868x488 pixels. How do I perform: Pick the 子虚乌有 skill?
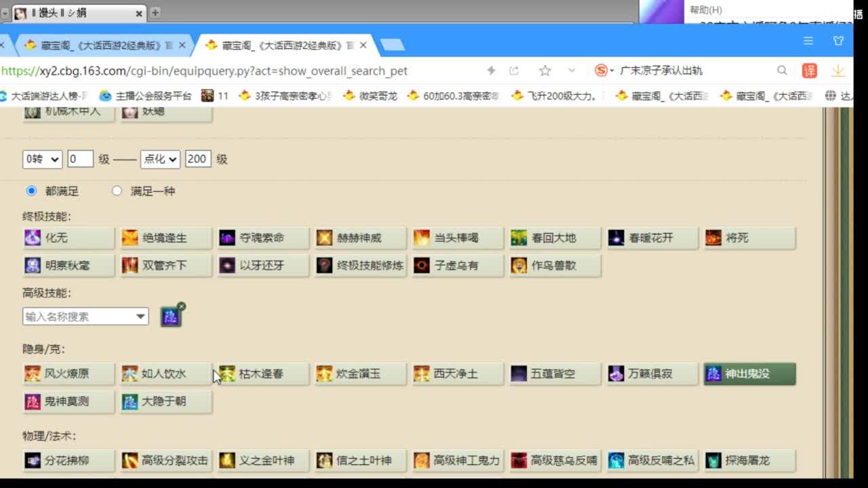point(458,265)
